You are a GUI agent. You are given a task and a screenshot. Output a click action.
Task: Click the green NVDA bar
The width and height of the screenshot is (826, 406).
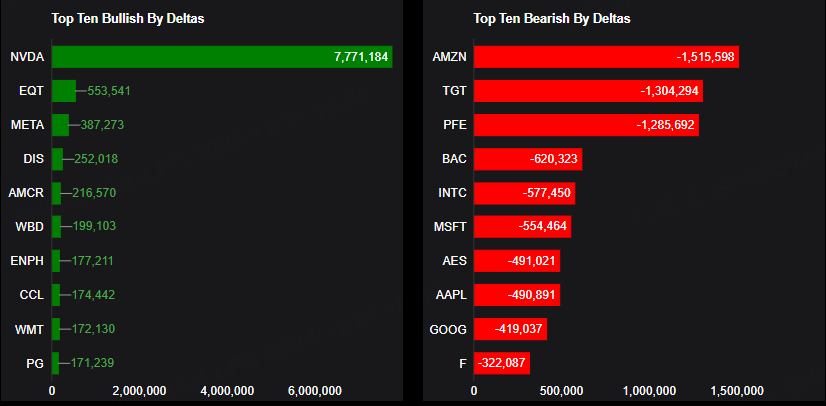coord(220,57)
